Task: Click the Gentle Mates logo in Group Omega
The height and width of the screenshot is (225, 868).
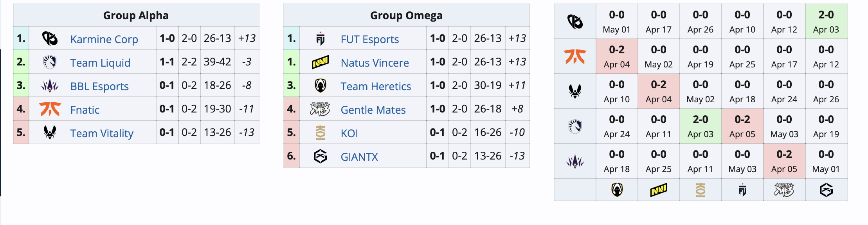Action: click(x=320, y=109)
